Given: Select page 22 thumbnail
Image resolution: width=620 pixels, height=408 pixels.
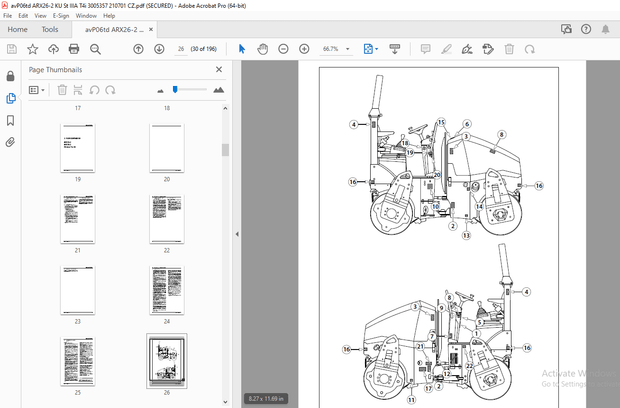Looking at the screenshot, I should pyautogui.click(x=167, y=219).
